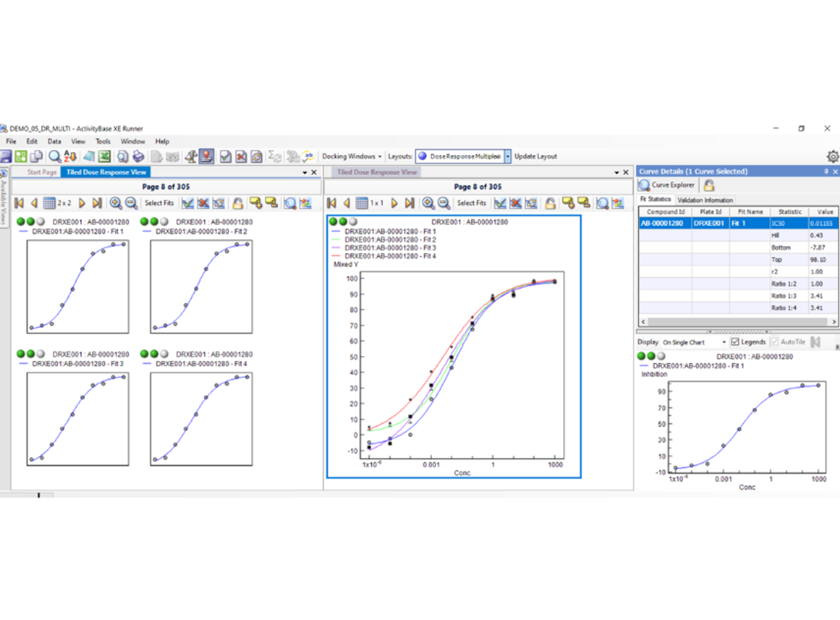Click the printer icon in main toolbar
The height and width of the screenshot is (620, 840).
point(138,156)
